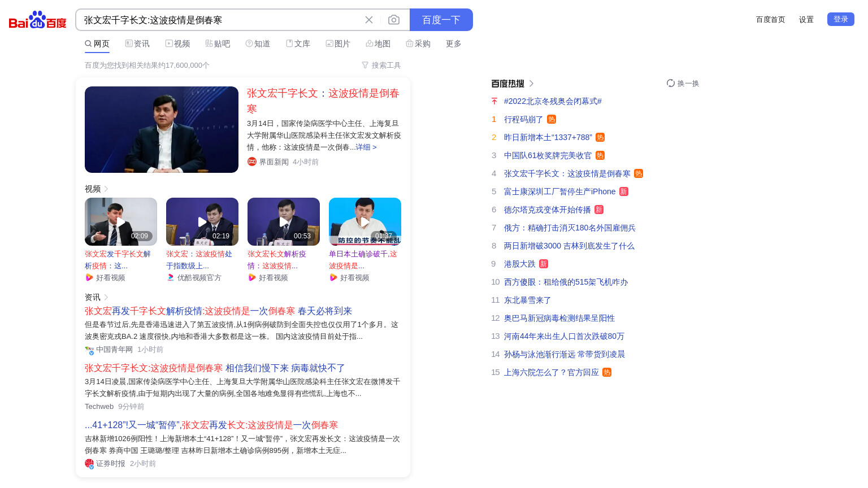Open hot search 西方傻眼：租给俄的515架飞机咋办
The image size is (868, 488).
pos(566,282)
